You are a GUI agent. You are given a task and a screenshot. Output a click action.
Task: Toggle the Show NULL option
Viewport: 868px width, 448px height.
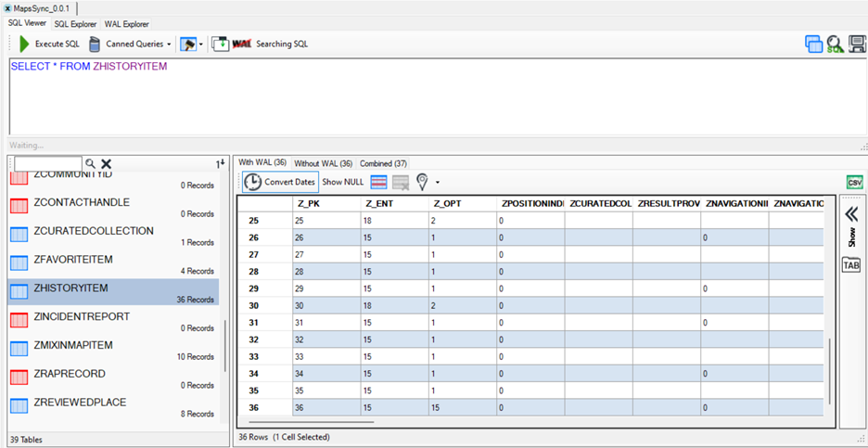pos(343,182)
